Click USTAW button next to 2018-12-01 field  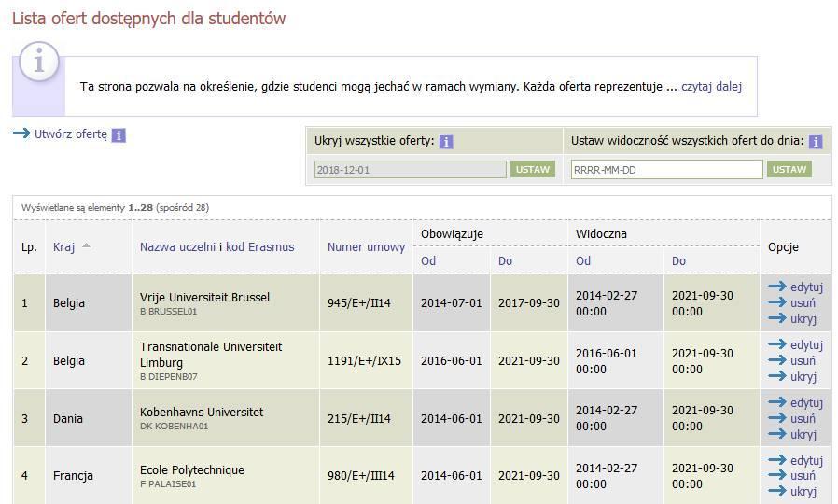tap(532, 170)
